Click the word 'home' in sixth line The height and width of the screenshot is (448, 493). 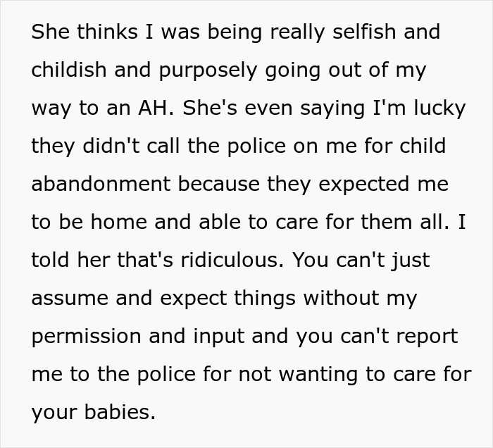[x=119, y=222]
